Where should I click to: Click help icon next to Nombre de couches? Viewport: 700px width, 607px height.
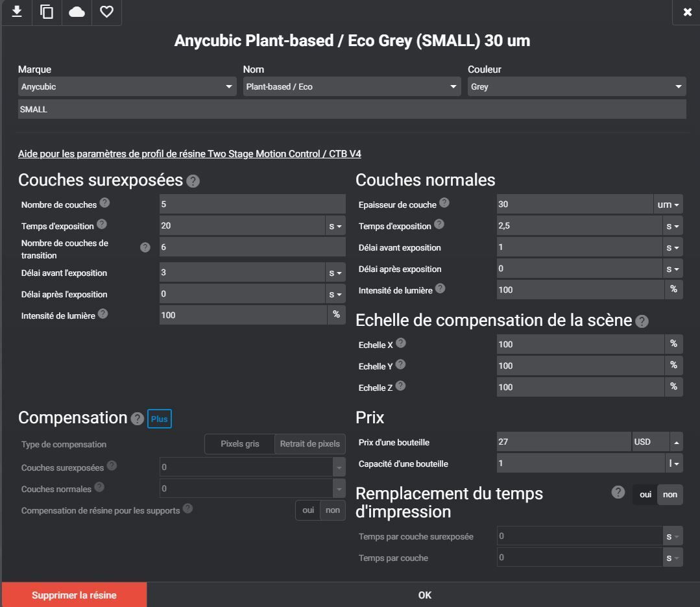click(104, 203)
